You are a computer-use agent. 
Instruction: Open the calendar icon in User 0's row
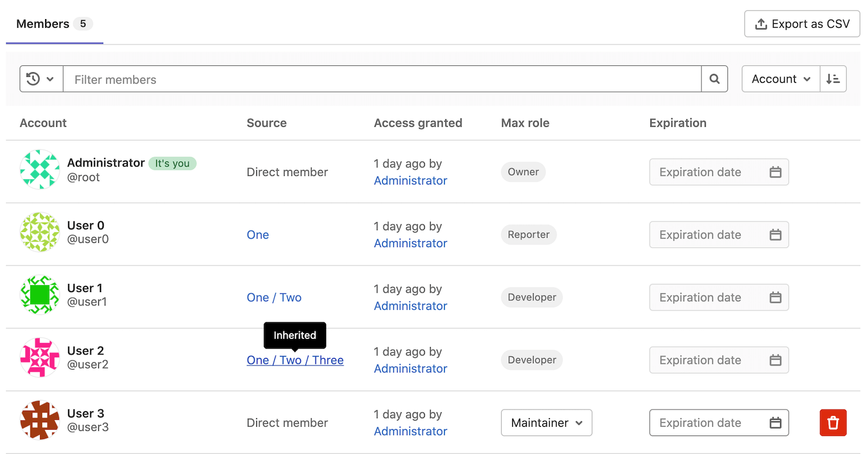click(775, 235)
